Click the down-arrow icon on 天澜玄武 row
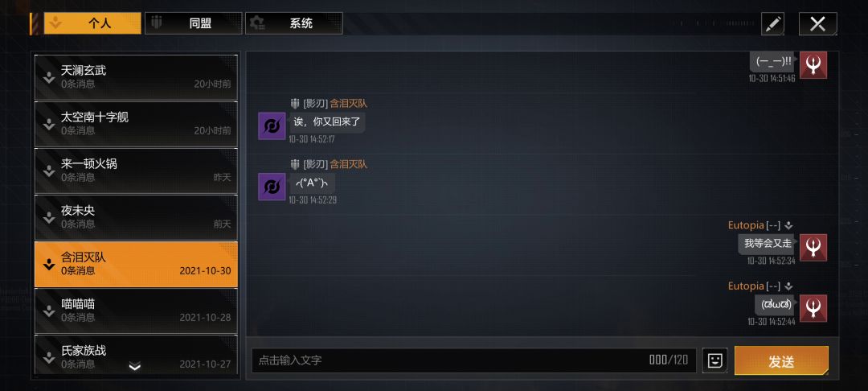The image size is (868, 391). 49,77
